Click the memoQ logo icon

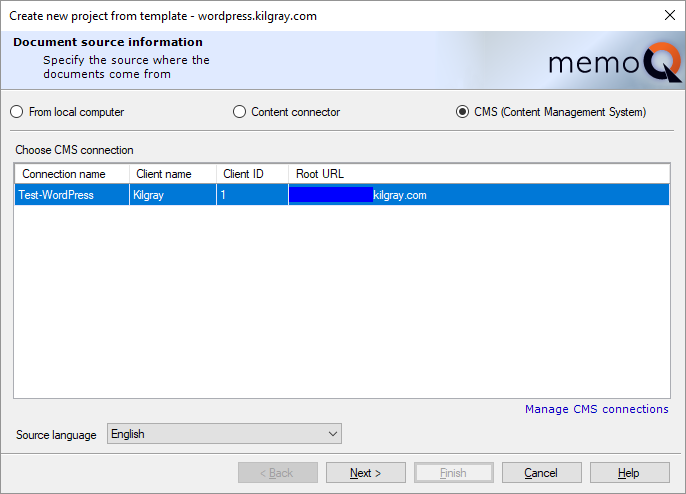(615, 62)
